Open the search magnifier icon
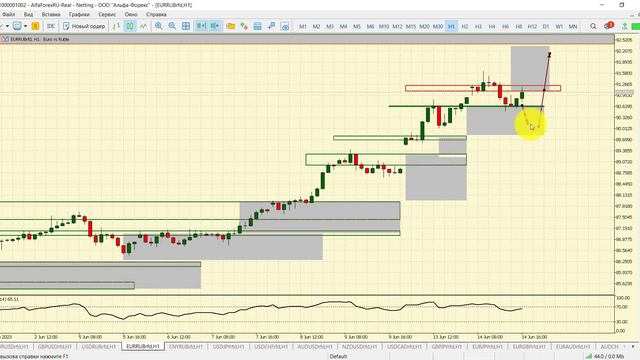Viewport: 640px width, 360px height. coord(593,26)
